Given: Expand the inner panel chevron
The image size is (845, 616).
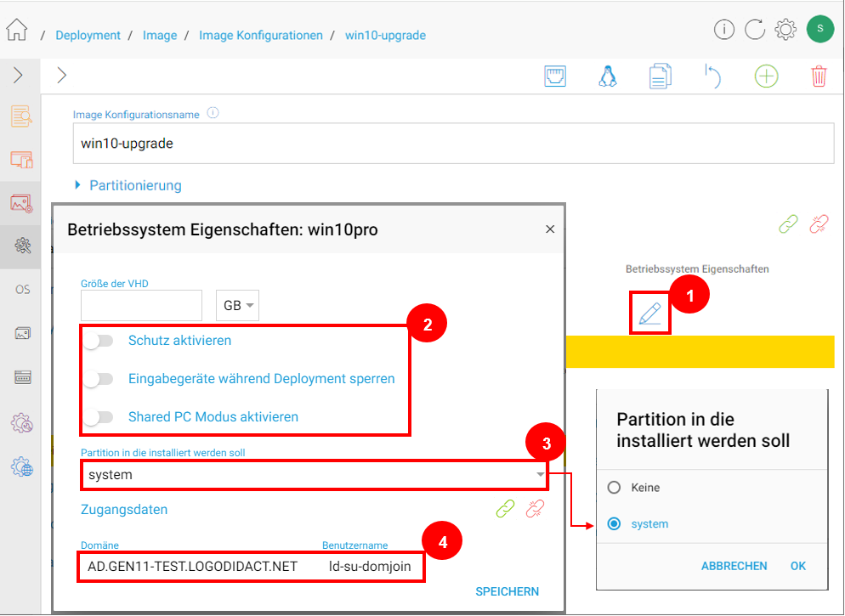Looking at the screenshot, I should 61,75.
